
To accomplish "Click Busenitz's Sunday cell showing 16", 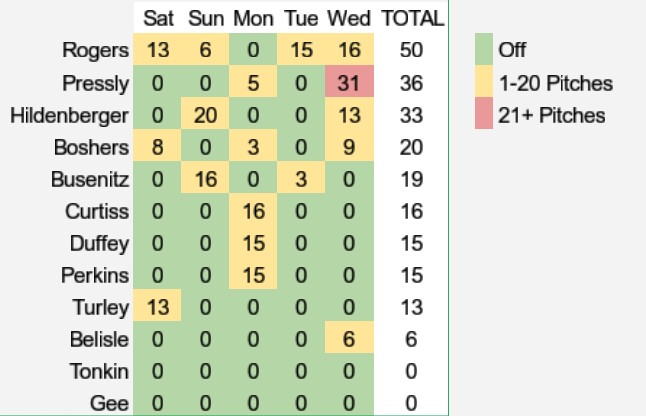I will point(204,179).
